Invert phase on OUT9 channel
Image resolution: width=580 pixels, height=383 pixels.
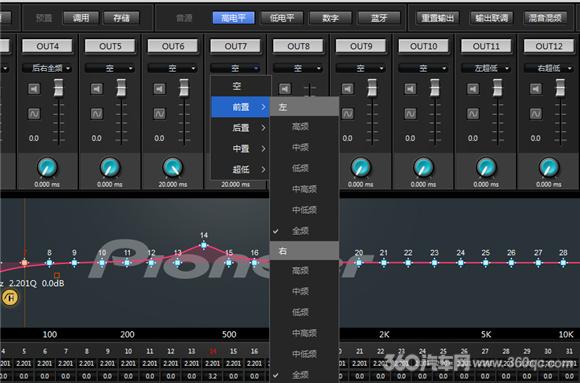click(347, 114)
